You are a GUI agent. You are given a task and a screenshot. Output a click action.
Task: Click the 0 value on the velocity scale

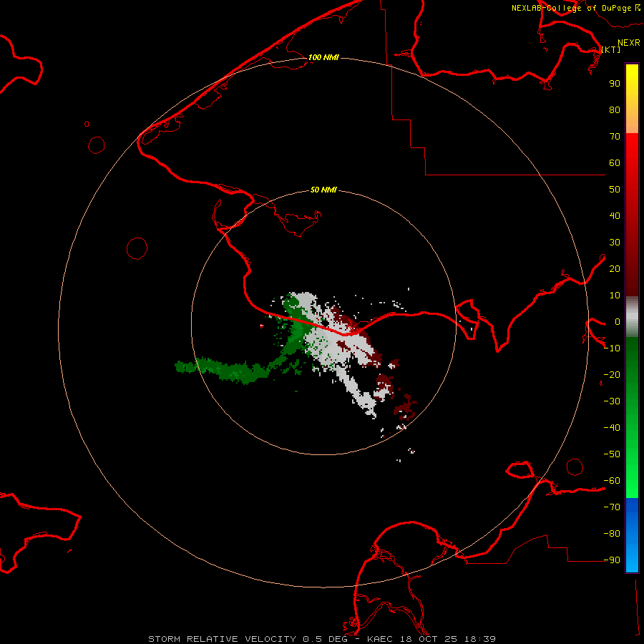tap(618, 322)
